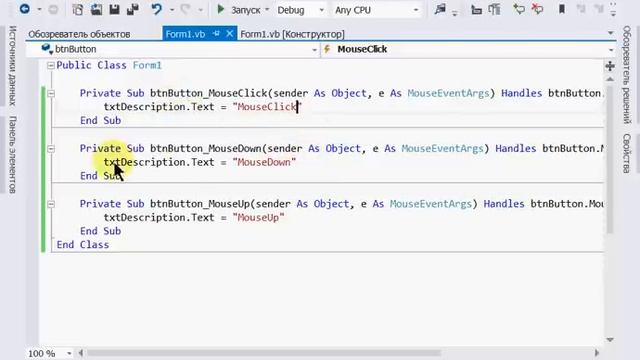Switch to the Обозреватель объектов tab

(79, 34)
